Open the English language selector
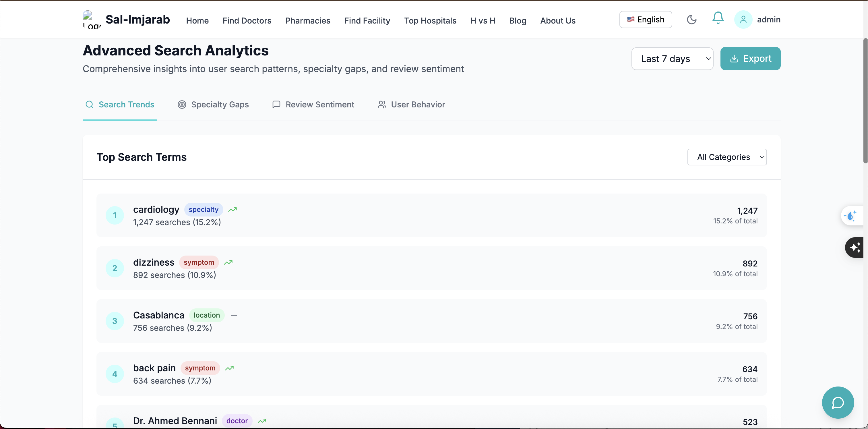The height and width of the screenshot is (429, 868). 646,20
